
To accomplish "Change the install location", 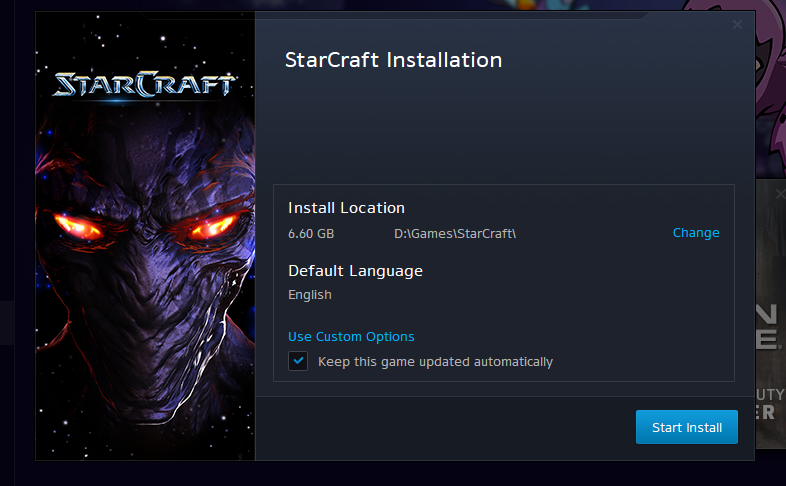I will point(696,233).
